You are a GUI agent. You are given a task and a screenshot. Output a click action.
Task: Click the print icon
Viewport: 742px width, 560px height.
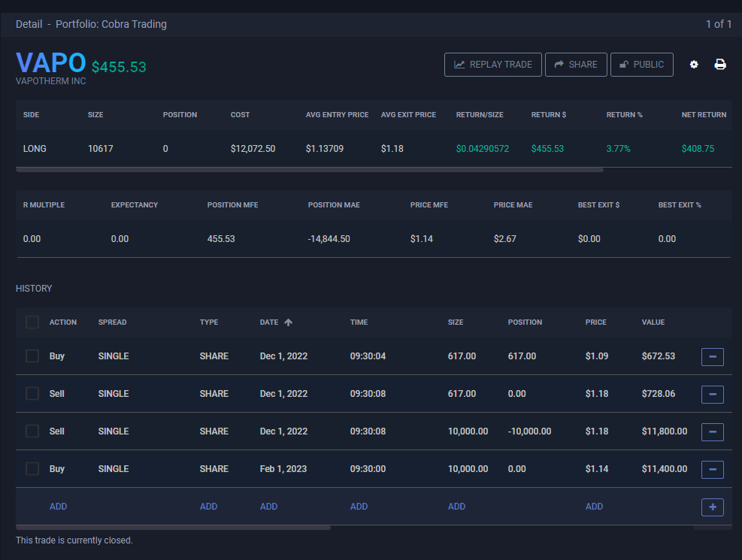click(x=720, y=65)
